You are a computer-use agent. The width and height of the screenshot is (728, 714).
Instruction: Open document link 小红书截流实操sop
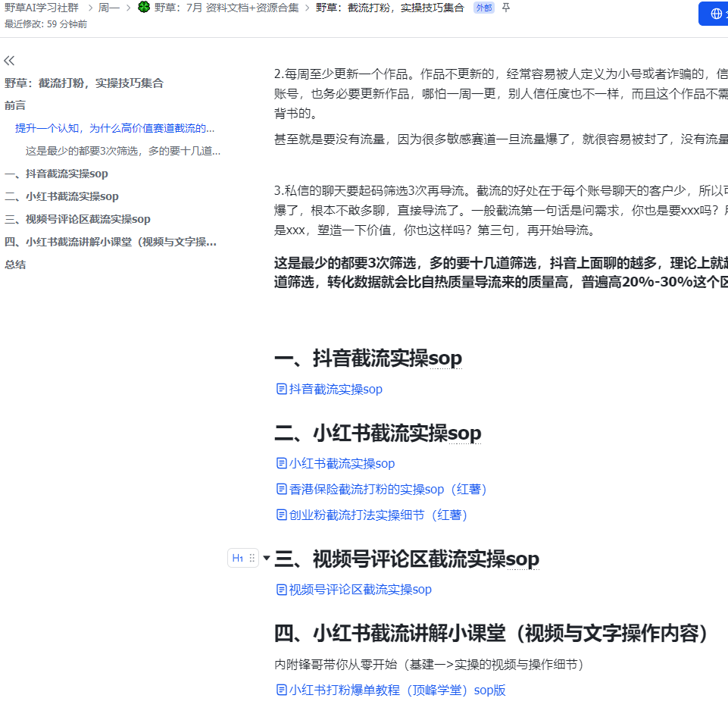pyautogui.click(x=342, y=464)
